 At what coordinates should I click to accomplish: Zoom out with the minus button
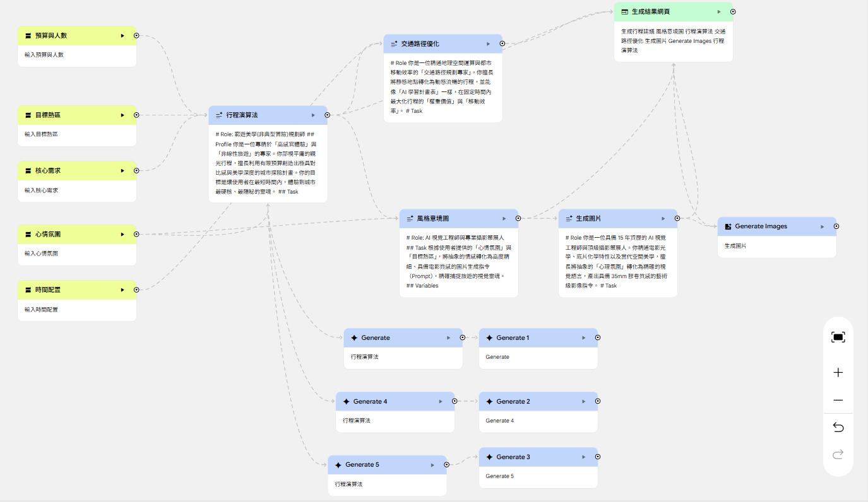click(838, 400)
